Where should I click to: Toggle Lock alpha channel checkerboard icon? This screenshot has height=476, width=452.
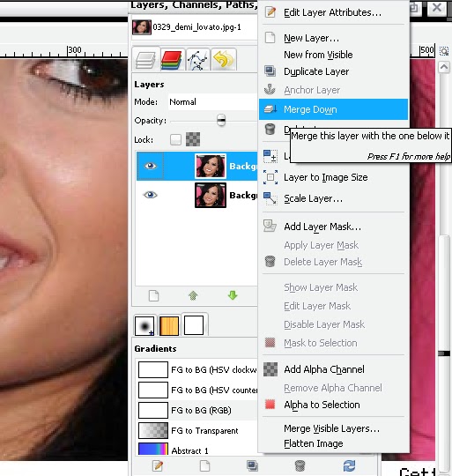(193, 139)
